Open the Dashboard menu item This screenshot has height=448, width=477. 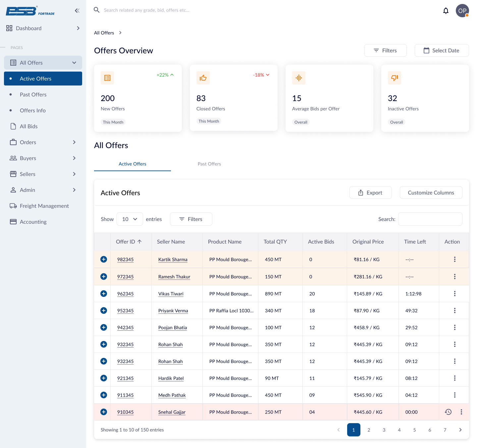[28, 28]
